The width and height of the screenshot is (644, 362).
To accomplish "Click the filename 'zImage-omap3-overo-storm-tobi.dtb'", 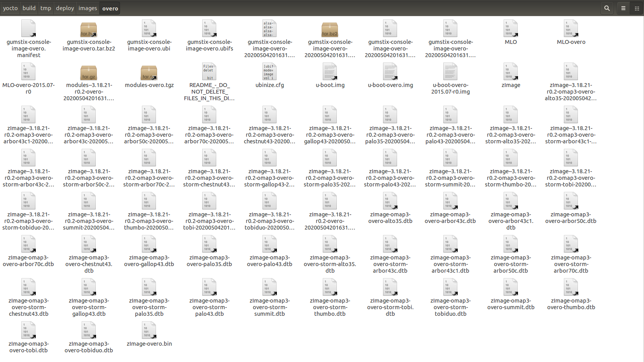I will (390, 307).
